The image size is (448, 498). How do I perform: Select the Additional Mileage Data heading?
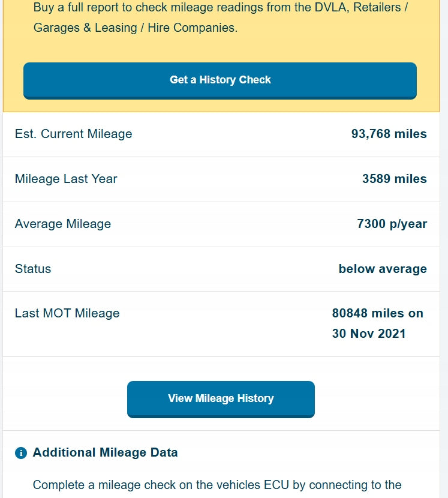pyautogui.click(x=105, y=452)
